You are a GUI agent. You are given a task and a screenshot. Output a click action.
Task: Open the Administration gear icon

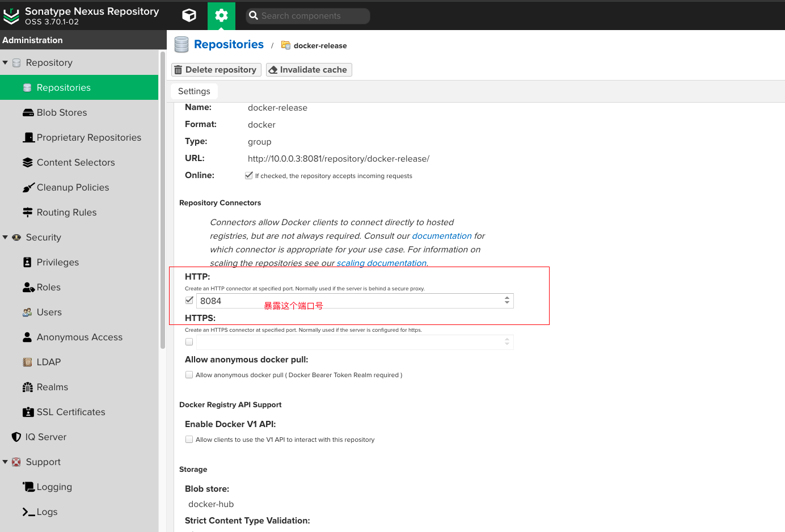221,15
